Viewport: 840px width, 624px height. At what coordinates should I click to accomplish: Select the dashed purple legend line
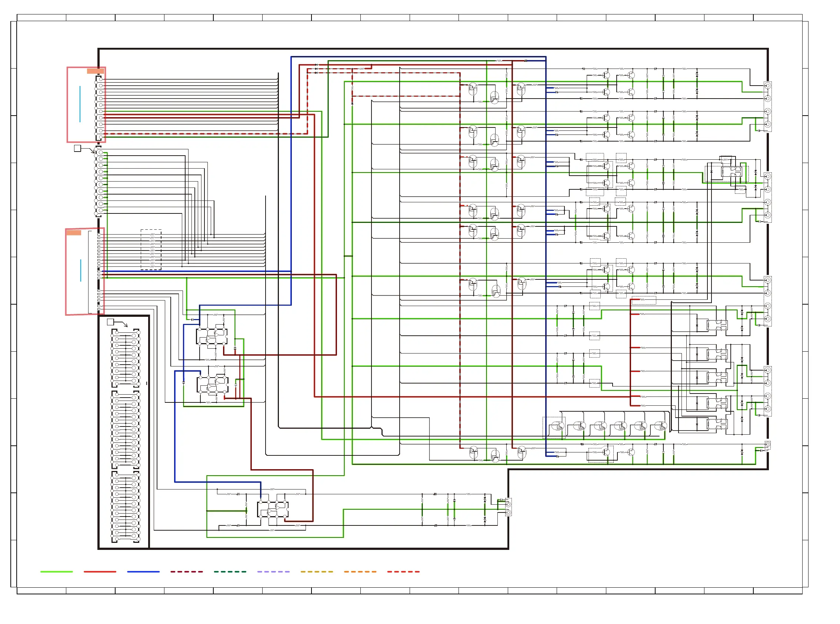[273, 571]
